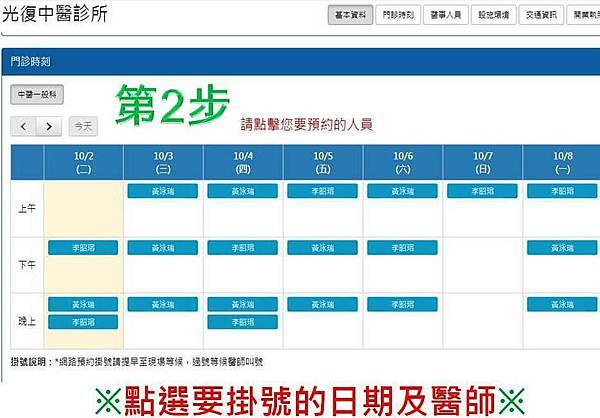Book 黃泳瑞 on 10/3 晚上
The image size is (600, 418).
point(163,304)
